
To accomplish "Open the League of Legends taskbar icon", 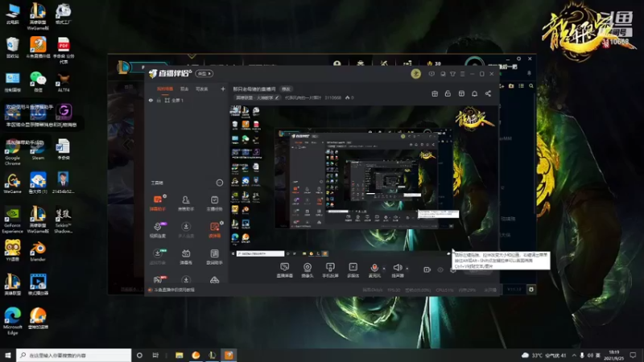I will click(x=212, y=355).
